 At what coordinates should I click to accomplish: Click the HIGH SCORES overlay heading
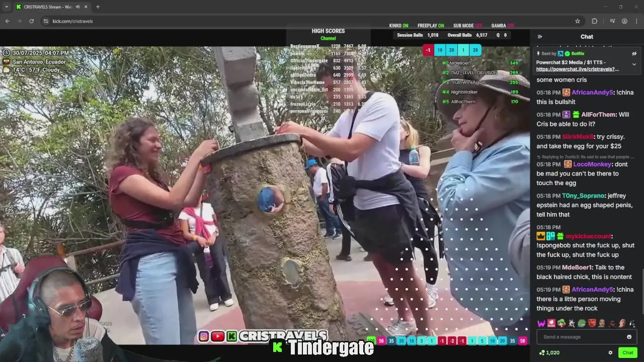(x=328, y=31)
